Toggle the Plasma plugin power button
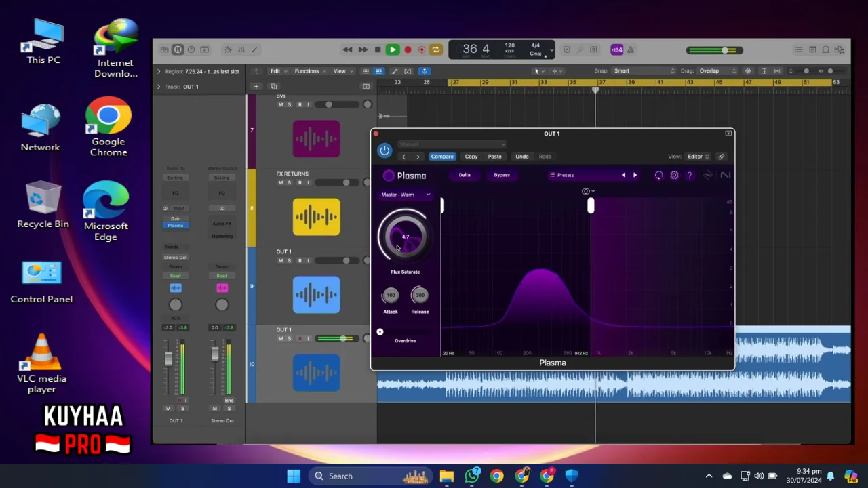The image size is (868, 488). (x=384, y=150)
